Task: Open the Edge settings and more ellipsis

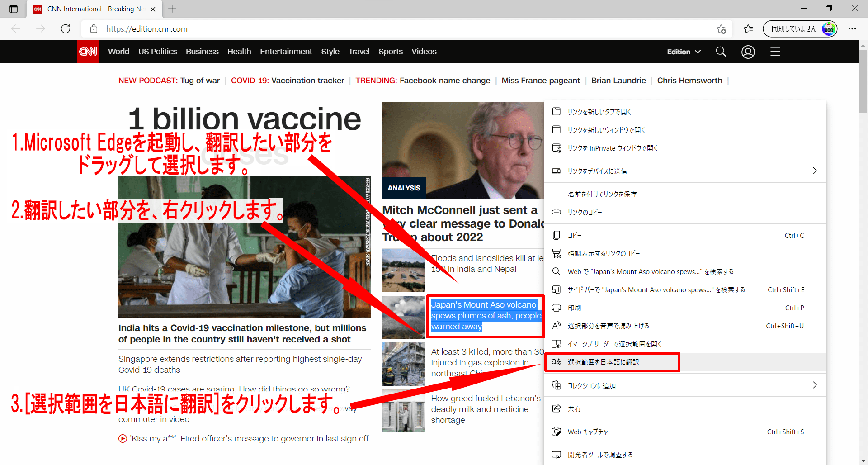Action: [852, 29]
